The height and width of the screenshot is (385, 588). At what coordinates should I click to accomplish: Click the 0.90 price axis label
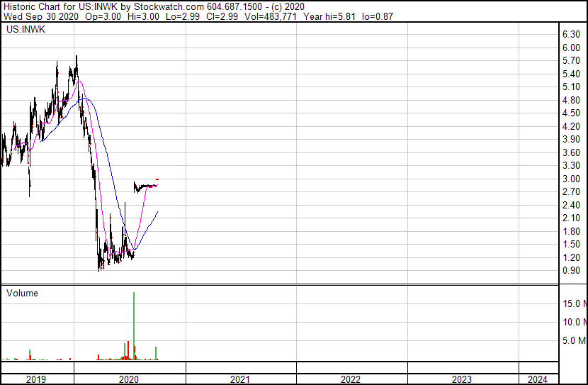tap(571, 271)
